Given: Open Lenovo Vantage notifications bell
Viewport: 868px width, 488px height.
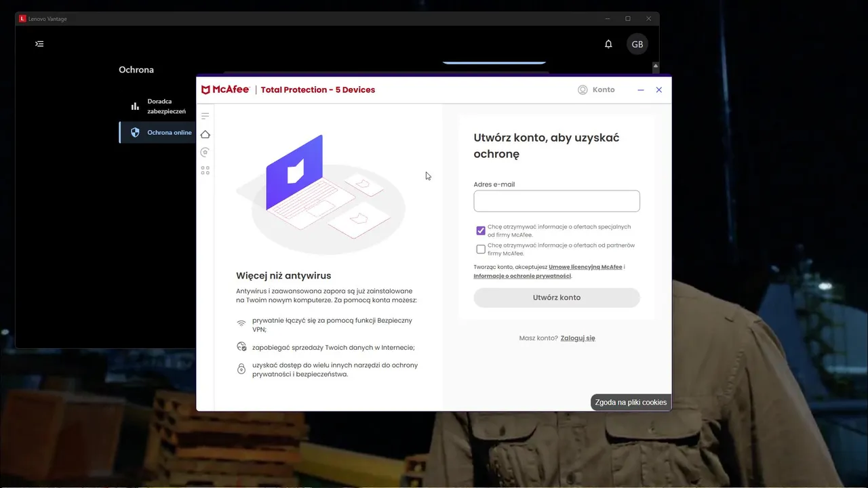Looking at the screenshot, I should (x=608, y=44).
